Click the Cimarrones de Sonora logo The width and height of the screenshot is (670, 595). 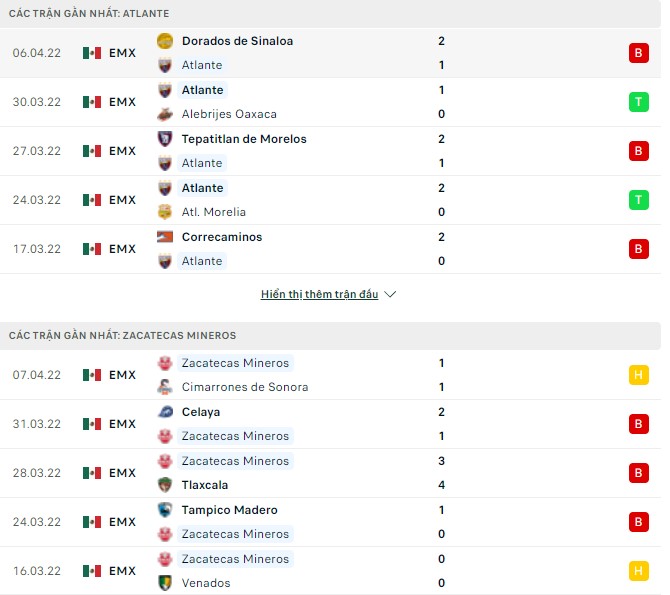(x=165, y=387)
